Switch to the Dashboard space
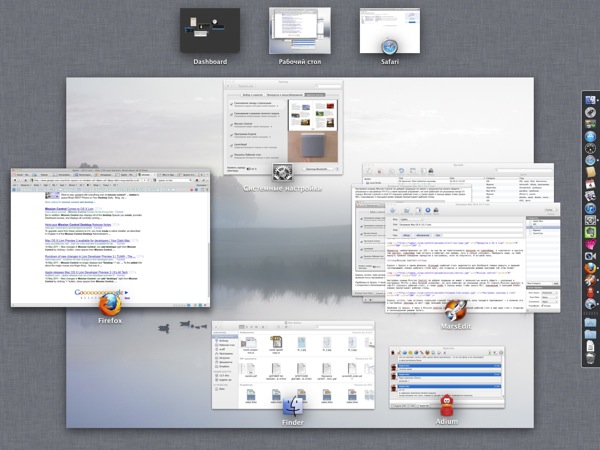This screenshot has height=450, width=600. 210,30
